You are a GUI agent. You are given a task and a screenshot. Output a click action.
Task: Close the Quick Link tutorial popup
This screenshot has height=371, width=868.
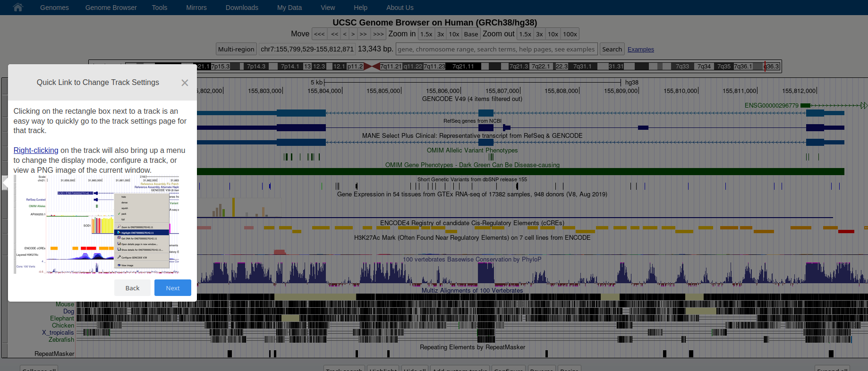point(185,83)
